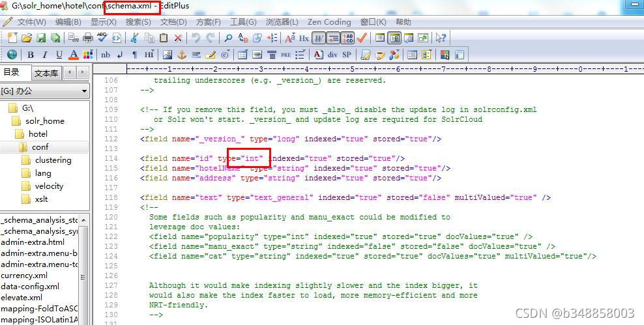Open the 帮助 menu

coord(403,21)
